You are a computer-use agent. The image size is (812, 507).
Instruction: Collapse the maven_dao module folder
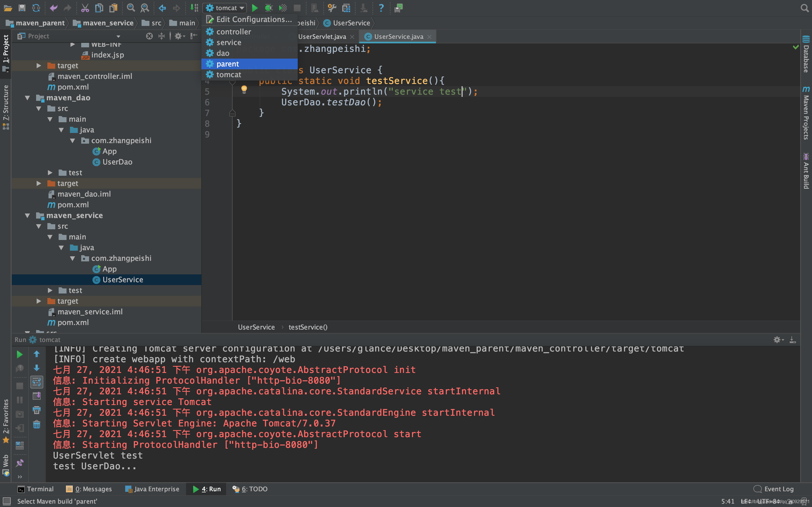pos(28,98)
